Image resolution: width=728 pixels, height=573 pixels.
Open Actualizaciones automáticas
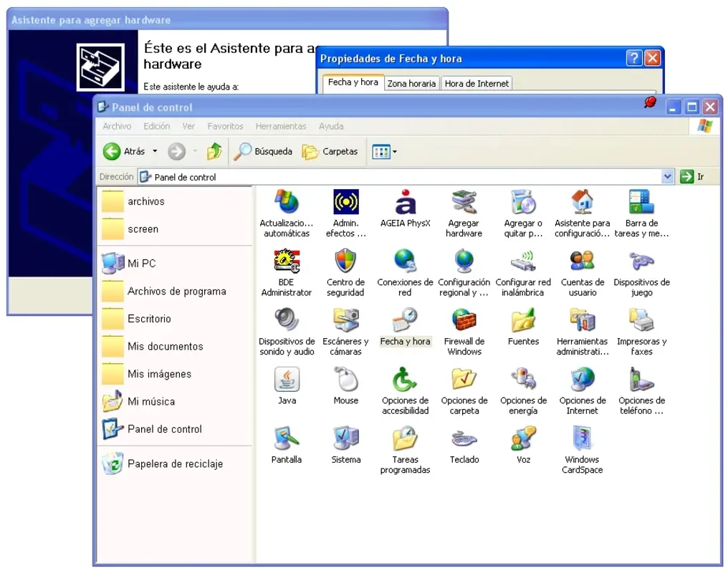point(287,203)
